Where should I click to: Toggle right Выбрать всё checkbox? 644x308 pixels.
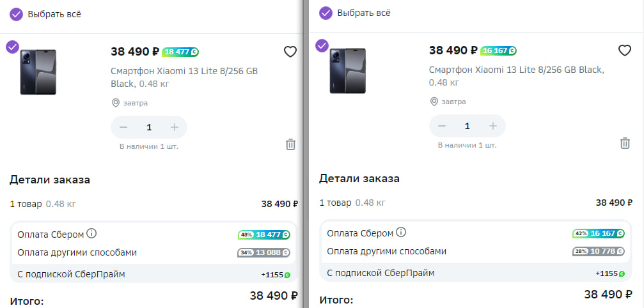[x=326, y=13]
